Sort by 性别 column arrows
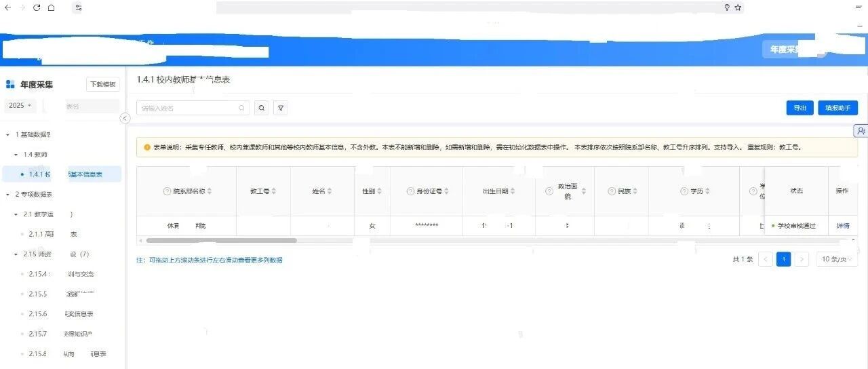The image size is (868, 369). [x=379, y=191]
